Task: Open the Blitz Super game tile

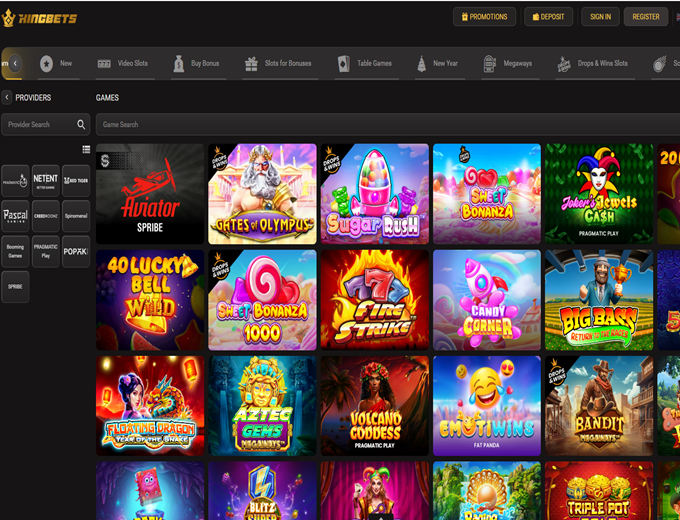Action: click(x=262, y=491)
